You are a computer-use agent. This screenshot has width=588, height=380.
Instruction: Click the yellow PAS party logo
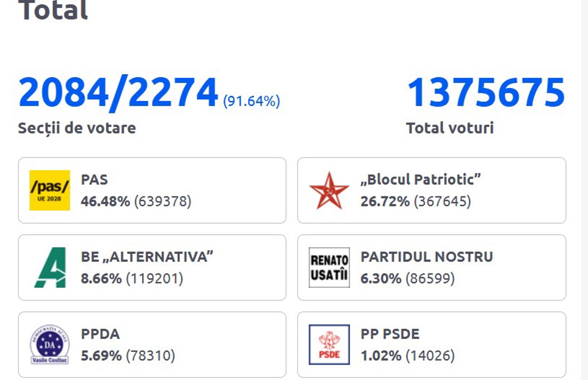(x=50, y=190)
